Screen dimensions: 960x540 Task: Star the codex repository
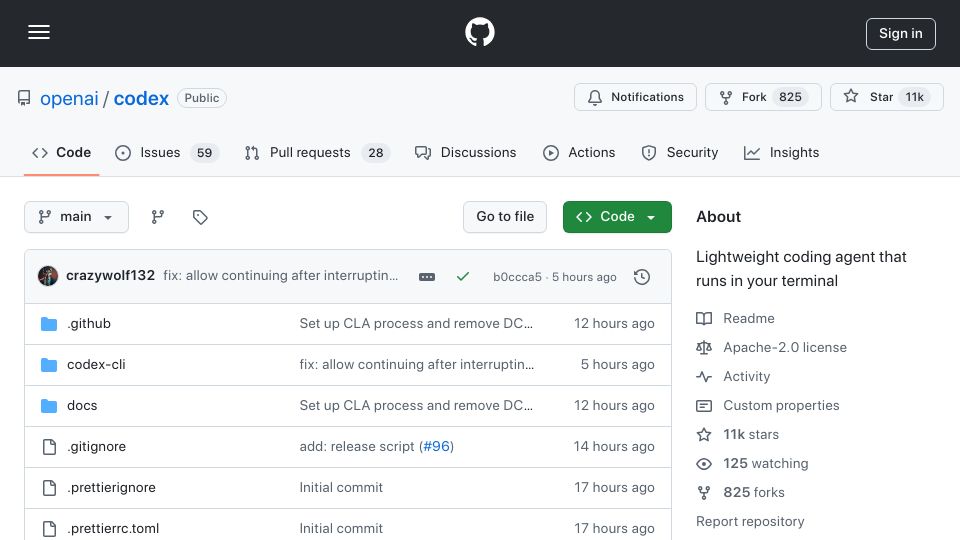point(887,97)
